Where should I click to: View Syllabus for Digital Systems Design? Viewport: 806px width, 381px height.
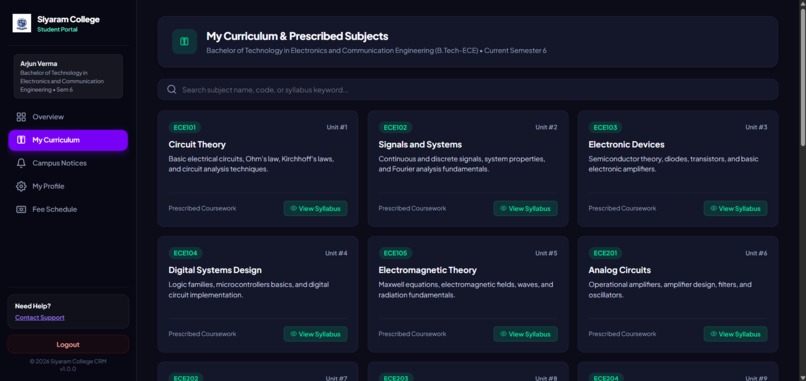click(316, 334)
